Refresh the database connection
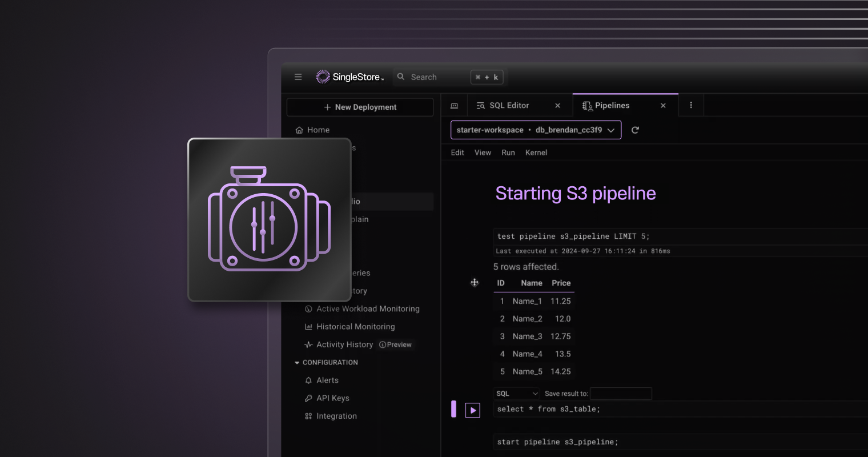The width and height of the screenshot is (868, 457). tap(635, 130)
